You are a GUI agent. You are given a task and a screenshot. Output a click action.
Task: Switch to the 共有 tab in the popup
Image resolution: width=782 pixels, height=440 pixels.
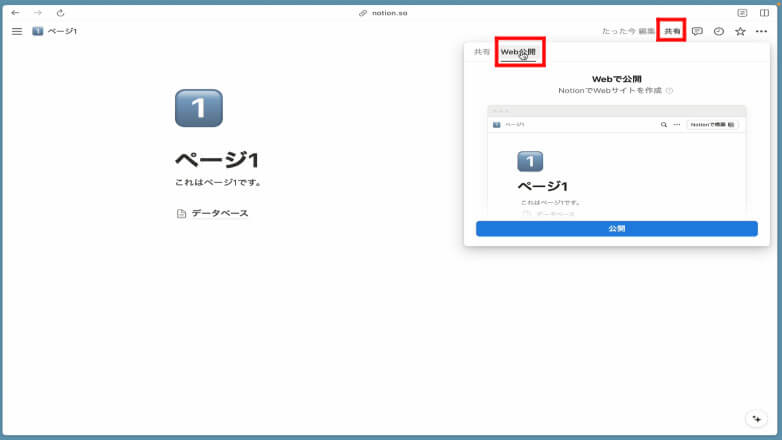pos(482,52)
